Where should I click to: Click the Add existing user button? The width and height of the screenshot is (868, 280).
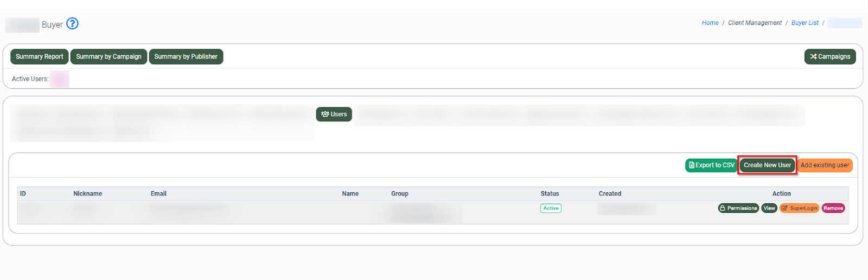coord(825,165)
